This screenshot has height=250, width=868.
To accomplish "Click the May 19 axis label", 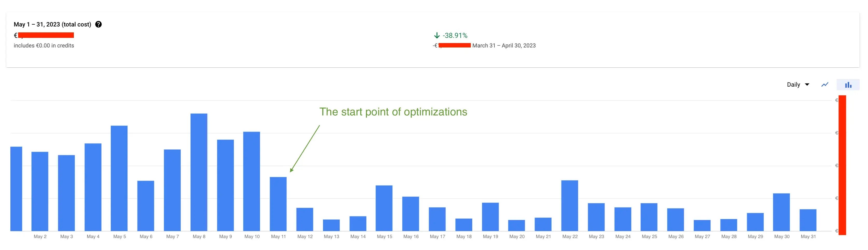I will click(490, 237).
